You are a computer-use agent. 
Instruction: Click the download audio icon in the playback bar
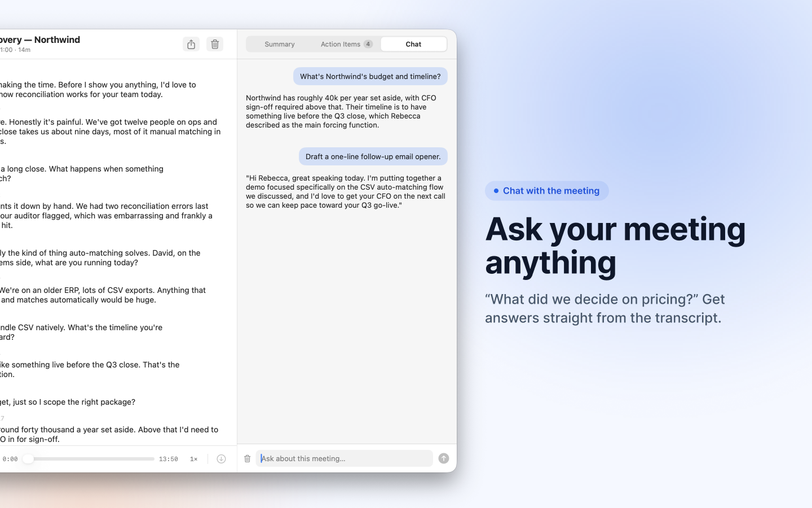pos(221,459)
